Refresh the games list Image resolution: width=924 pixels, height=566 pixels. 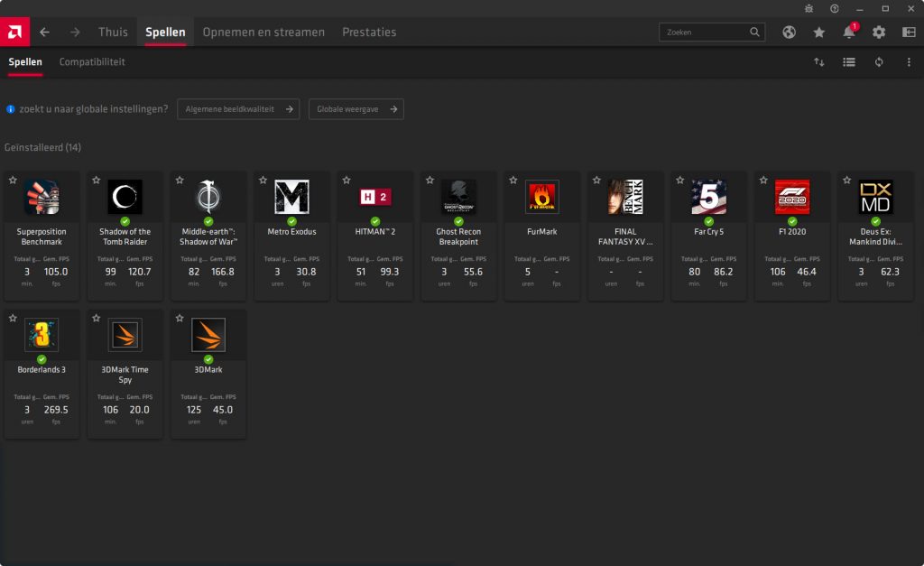coord(878,62)
